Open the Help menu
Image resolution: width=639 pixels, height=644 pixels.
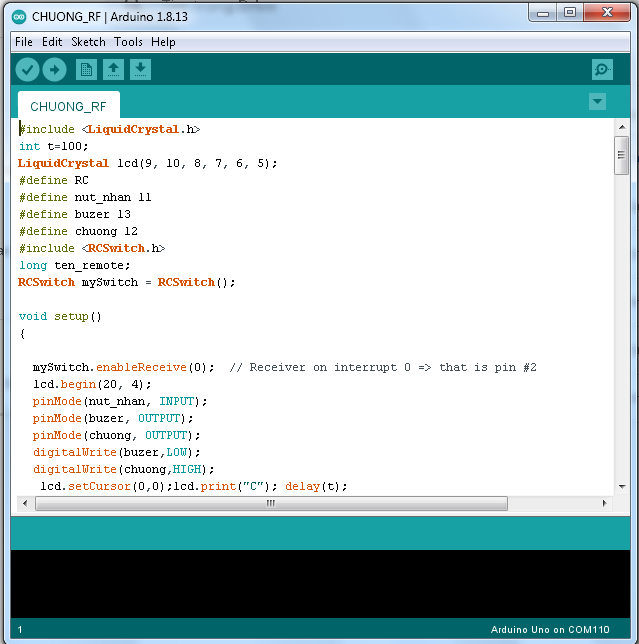point(163,42)
